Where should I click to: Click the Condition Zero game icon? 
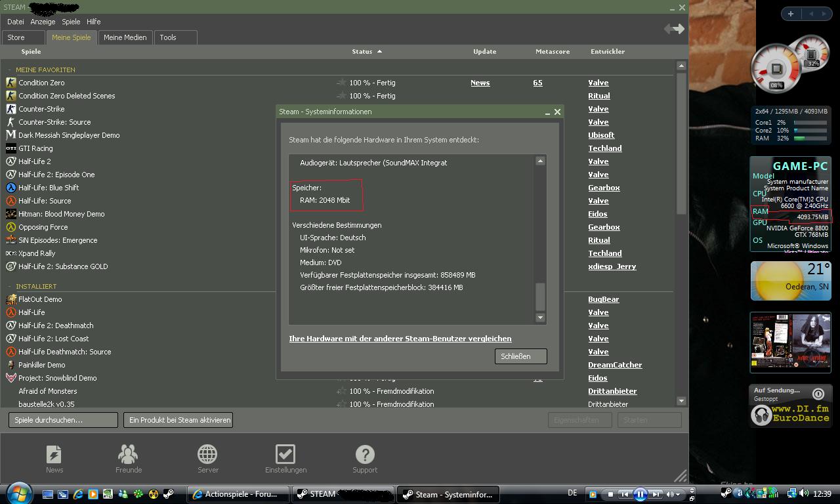(x=10, y=83)
